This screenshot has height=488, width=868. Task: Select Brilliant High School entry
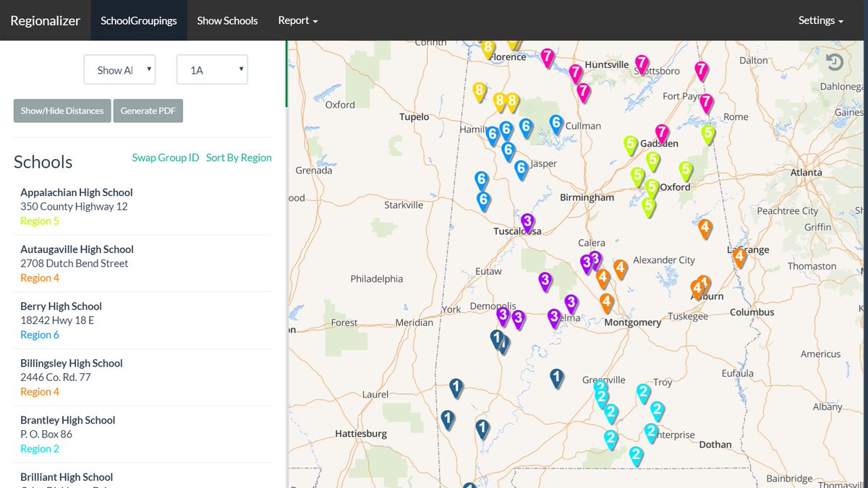142,476
